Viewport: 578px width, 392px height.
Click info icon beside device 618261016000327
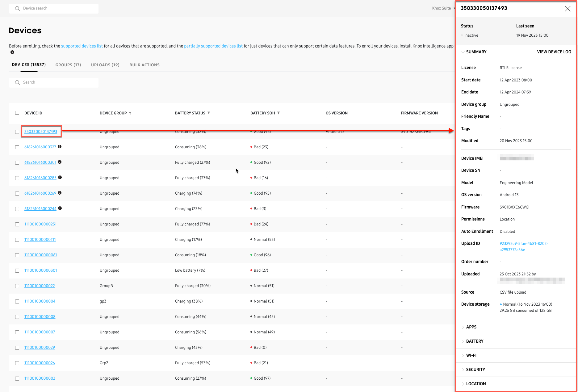point(60,146)
